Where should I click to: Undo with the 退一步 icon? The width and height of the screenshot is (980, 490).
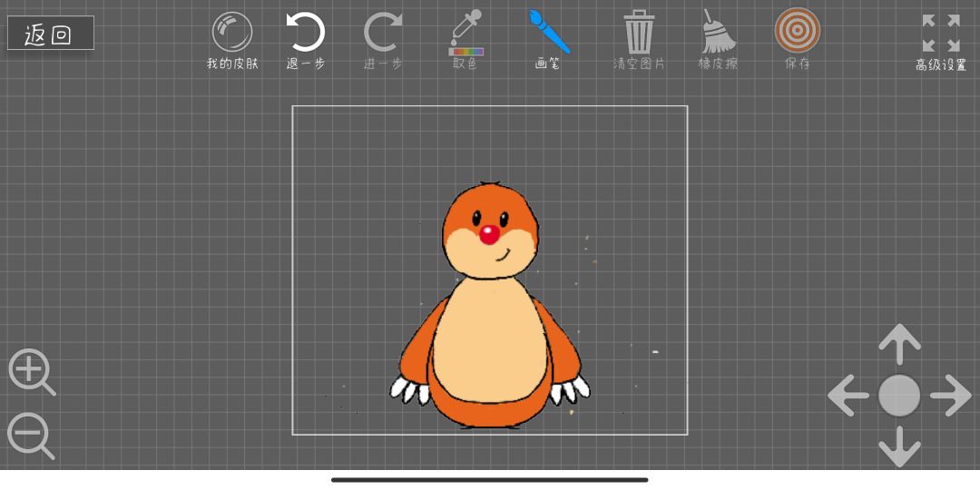tap(306, 33)
